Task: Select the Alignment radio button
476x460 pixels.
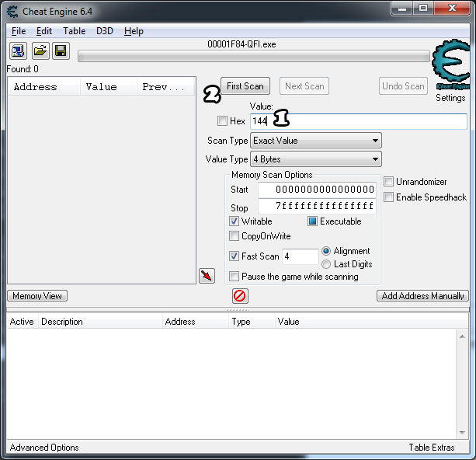Action: [326, 251]
